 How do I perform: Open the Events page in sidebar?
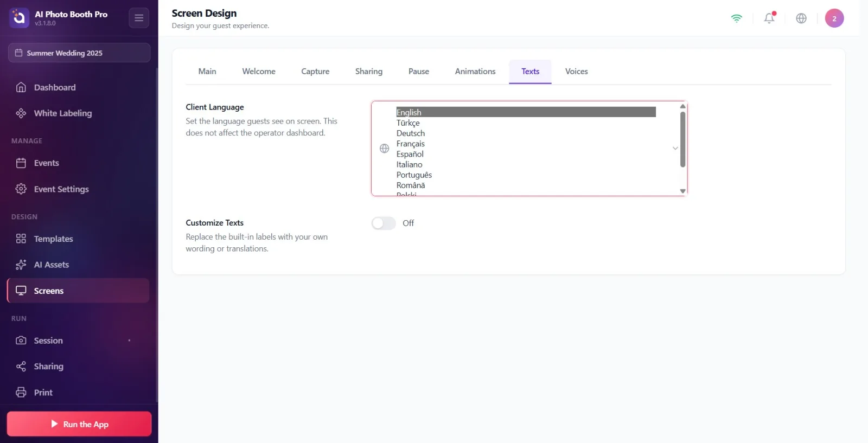[x=79, y=163]
